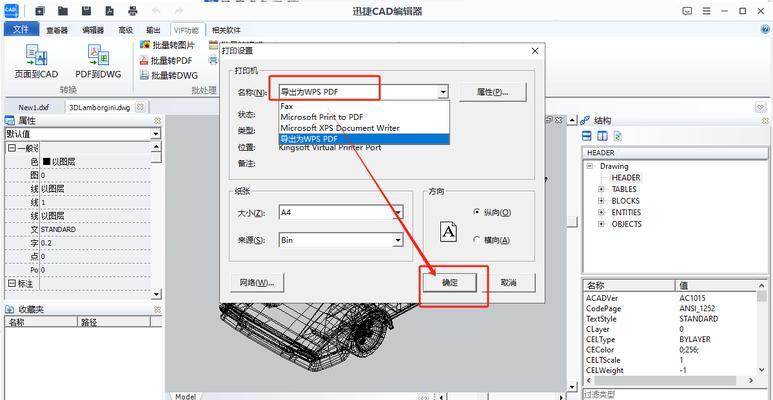The height and width of the screenshot is (400, 773).
Task: Expand the ENTITIES tree node
Action: point(601,212)
